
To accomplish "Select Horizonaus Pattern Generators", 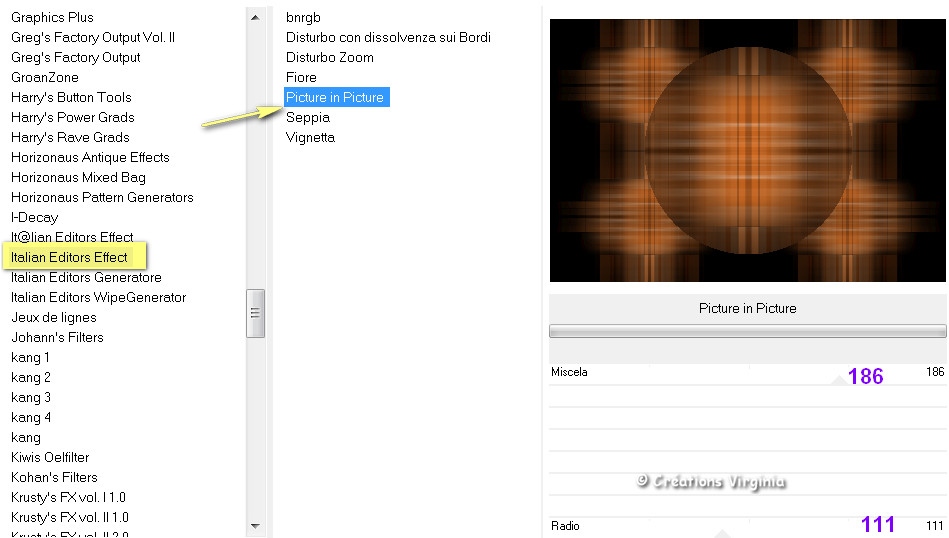I will click(x=102, y=197).
